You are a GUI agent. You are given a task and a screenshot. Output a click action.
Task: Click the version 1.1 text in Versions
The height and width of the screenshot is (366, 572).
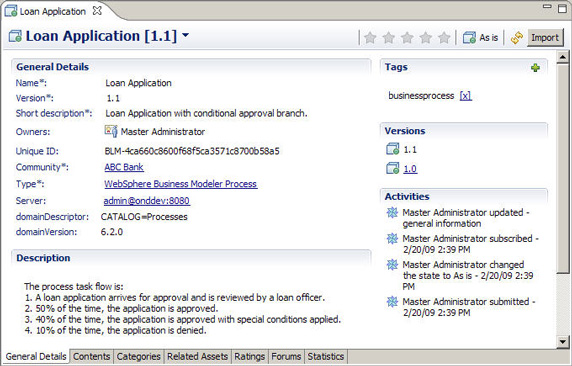point(410,150)
